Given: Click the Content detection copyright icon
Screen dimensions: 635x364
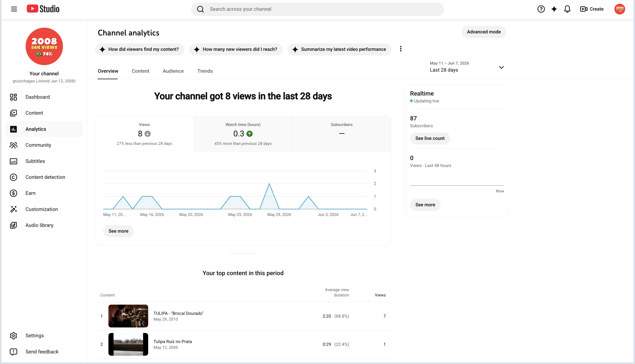Looking at the screenshot, I should pyautogui.click(x=14, y=177).
